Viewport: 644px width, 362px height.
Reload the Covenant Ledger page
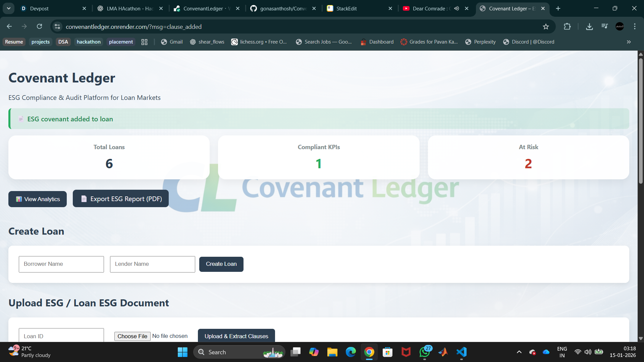(40, 26)
